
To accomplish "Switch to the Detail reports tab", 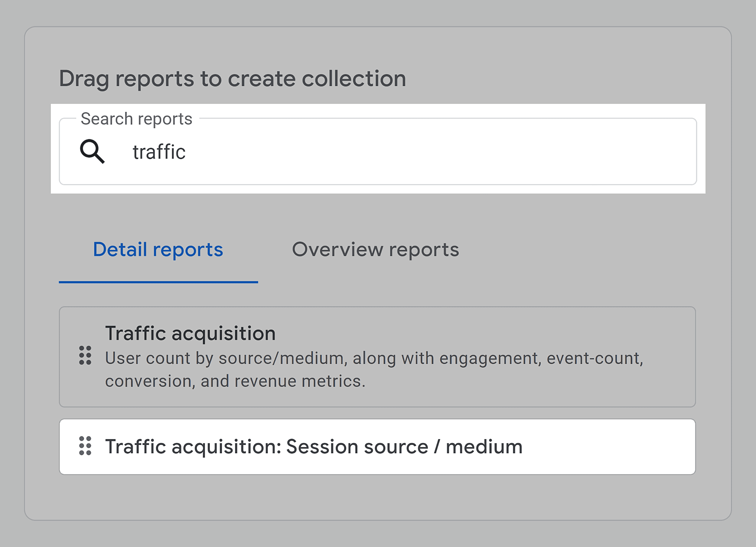I will [x=158, y=250].
